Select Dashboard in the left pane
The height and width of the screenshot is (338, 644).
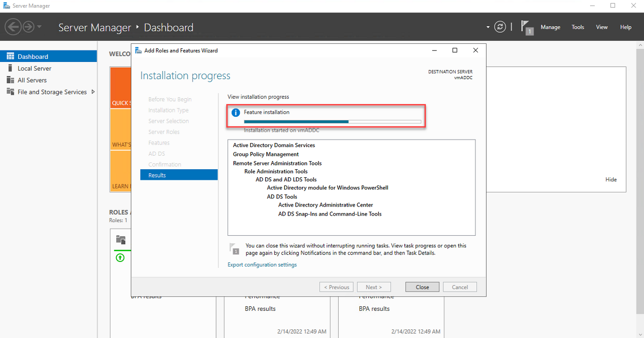coord(48,56)
